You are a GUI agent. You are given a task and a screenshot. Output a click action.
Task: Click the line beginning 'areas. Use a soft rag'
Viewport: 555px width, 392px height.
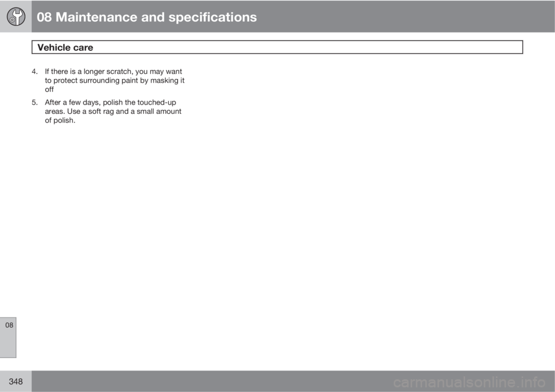[113, 111]
